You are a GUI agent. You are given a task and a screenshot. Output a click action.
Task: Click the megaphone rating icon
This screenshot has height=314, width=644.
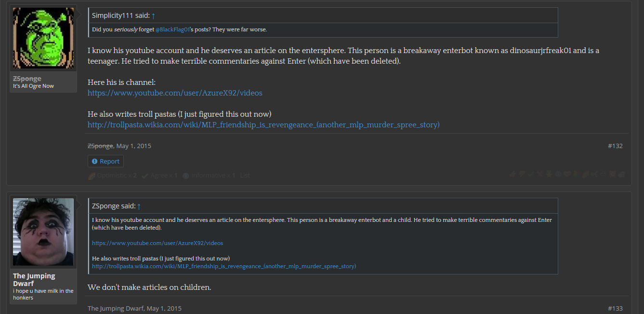594,174
